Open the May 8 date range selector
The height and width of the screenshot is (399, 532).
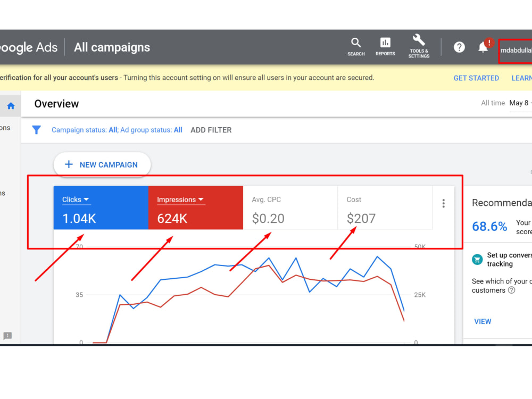pos(520,103)
